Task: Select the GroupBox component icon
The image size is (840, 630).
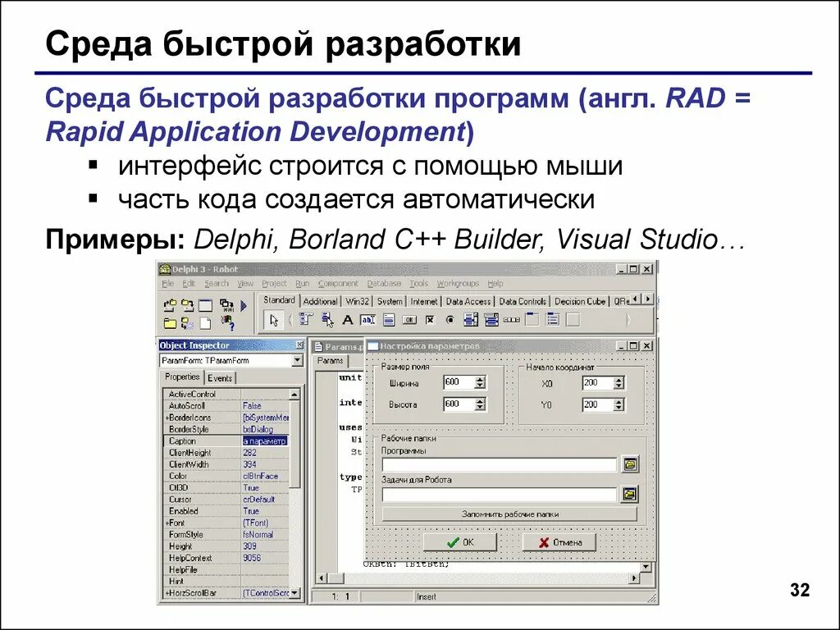Action: pos(532,320)
